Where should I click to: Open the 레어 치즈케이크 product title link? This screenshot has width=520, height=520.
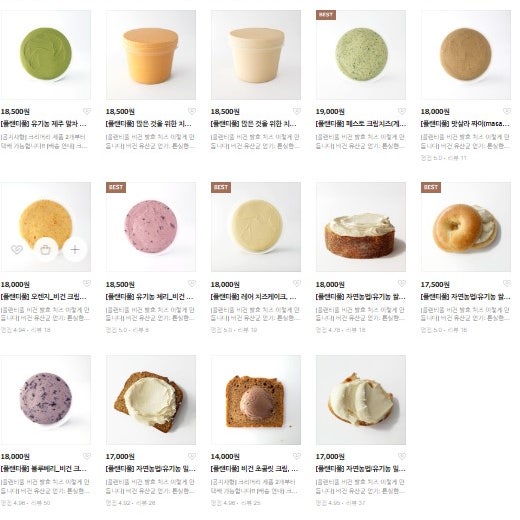(x=253, y=297)
